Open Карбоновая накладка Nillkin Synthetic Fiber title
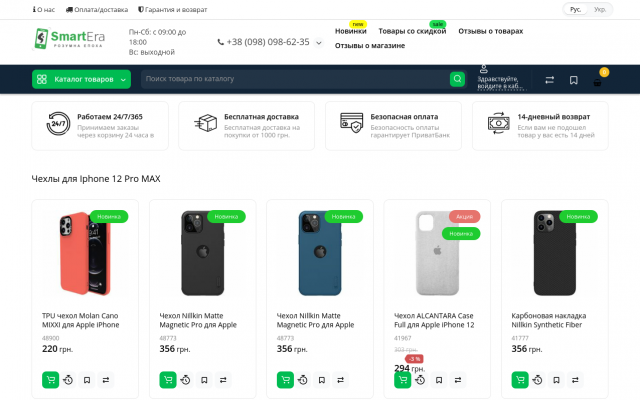Viewport: 640px width, 400px height. [549, 320]
